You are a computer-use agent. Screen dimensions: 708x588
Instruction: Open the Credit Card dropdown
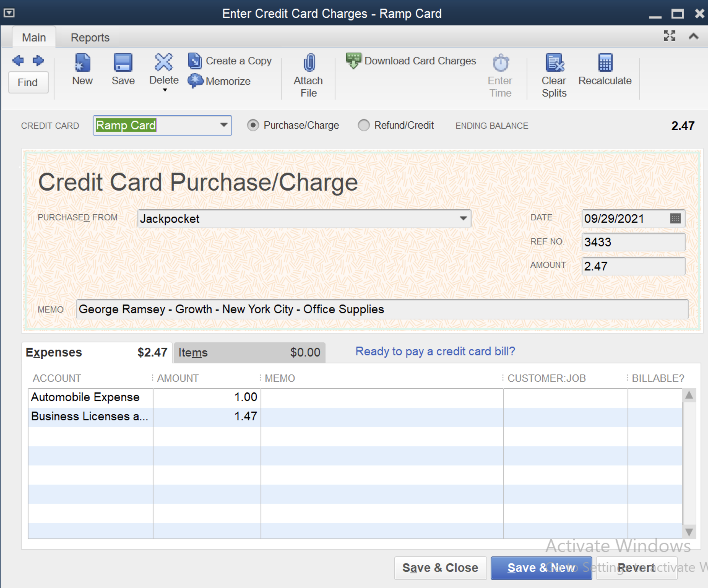pyautogui.click(x=223, y=125)
